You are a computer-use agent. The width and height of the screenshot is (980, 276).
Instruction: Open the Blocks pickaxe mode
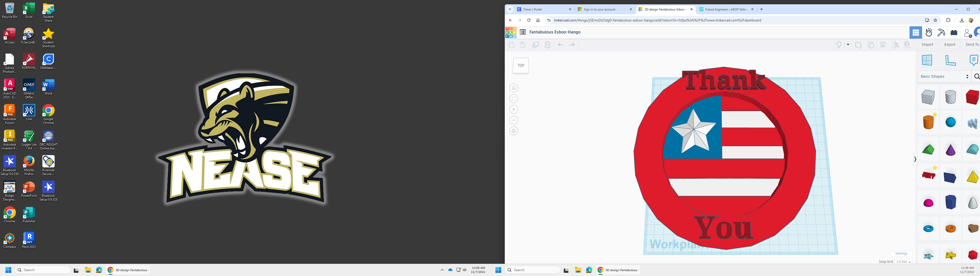tap(941, 33)
